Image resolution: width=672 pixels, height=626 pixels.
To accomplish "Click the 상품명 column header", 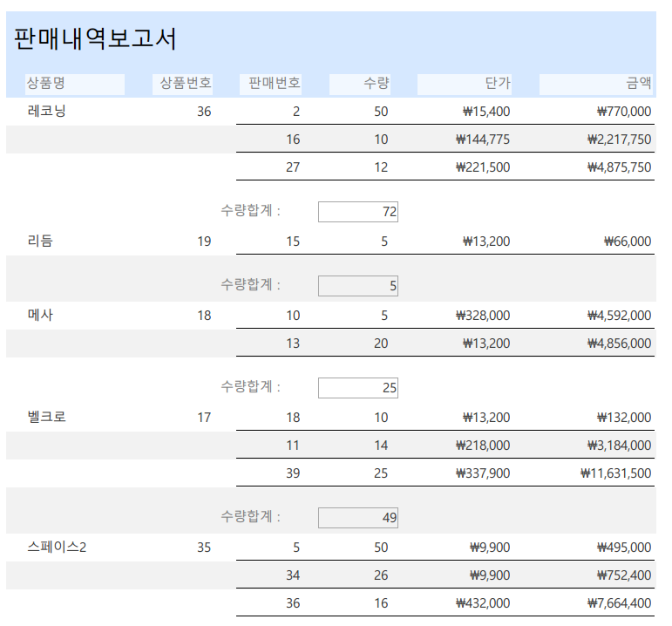I will 75,84.
